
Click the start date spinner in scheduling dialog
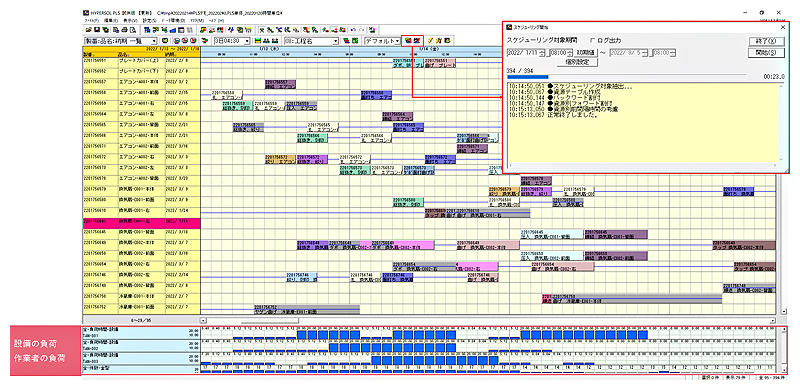526,53
